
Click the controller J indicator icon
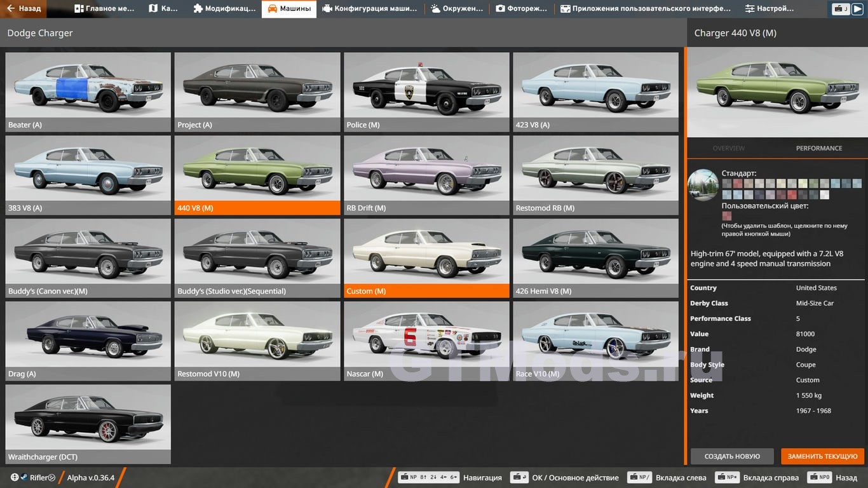841,9
